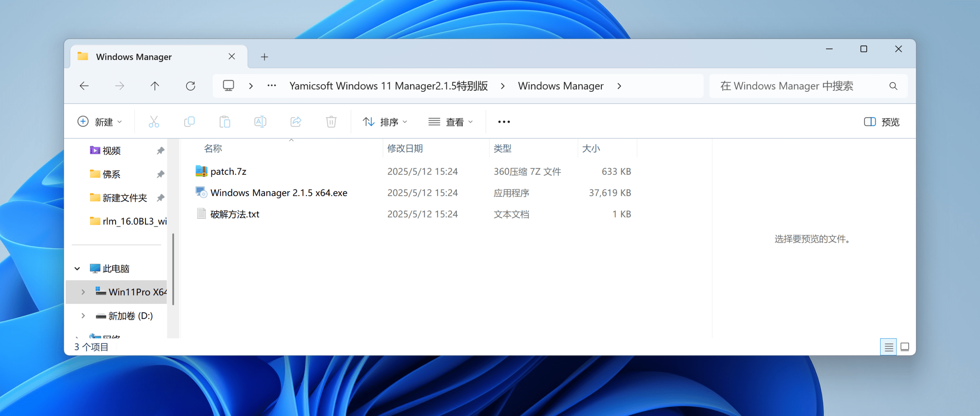Open the 排序 sort dropdown
Image resolution: width=980 pixels, height=416 pixels.
coord(385,122)
